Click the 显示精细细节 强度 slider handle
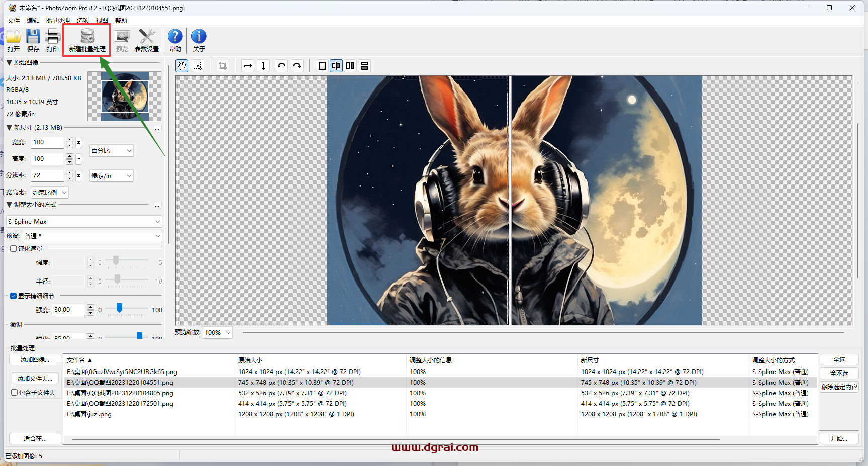The image size is (868, 466). 119,308
